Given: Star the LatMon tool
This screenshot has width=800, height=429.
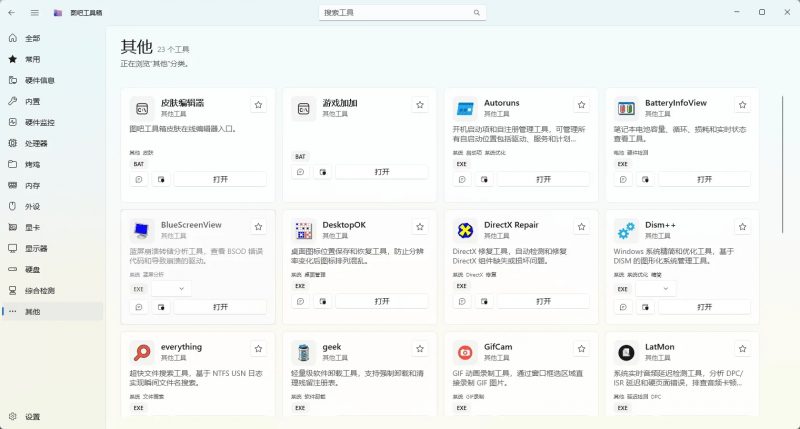Looking at the screenshot, I should (x=742, y=348).
